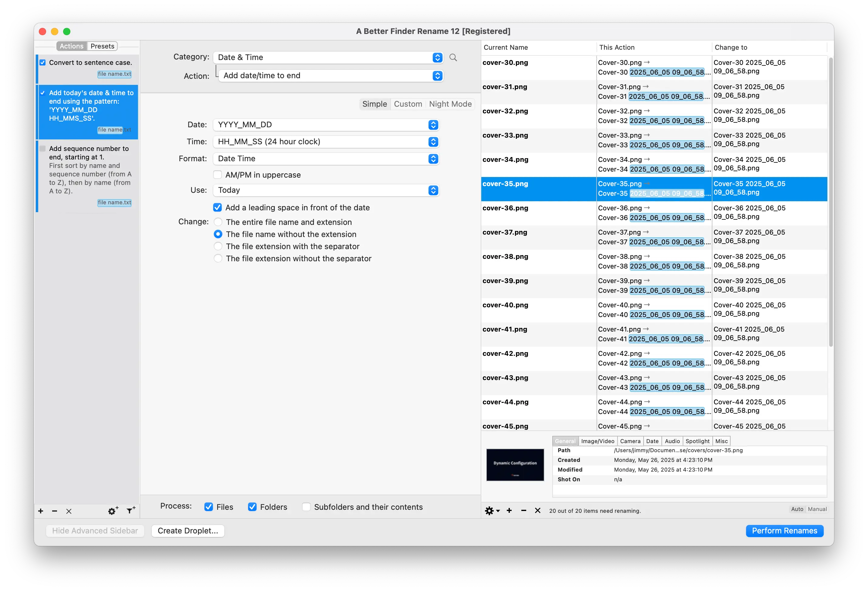Select the cover-33.png row
868x591 pixels.
click(654, 140)
